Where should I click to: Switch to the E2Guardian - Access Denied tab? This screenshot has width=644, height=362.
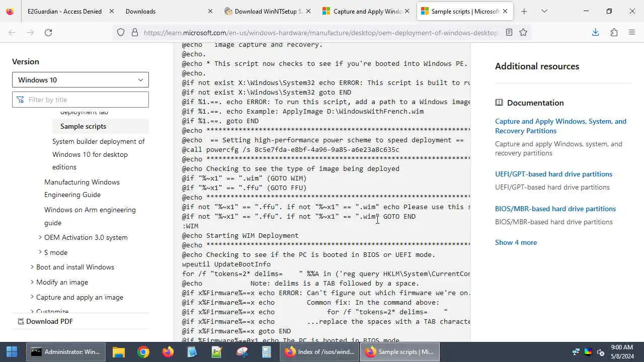click(x=64, y=11)
